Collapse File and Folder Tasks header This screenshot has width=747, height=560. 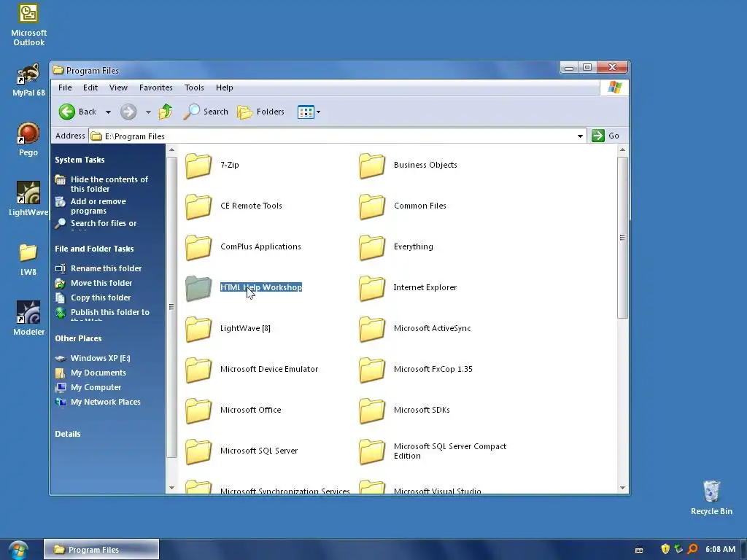94,249
